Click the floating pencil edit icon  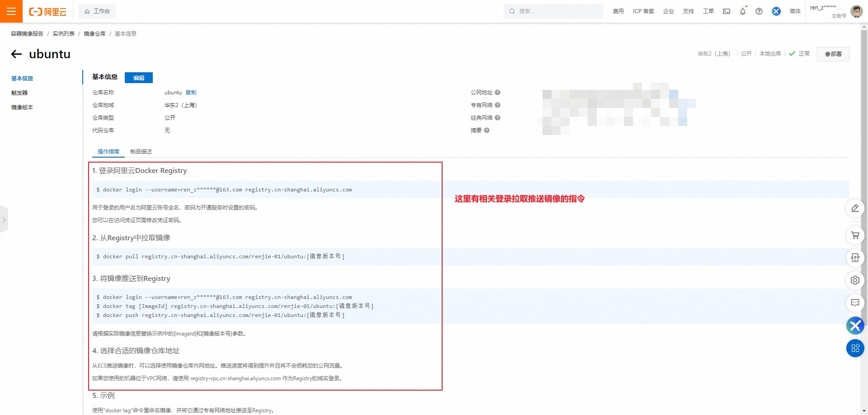pos(855,208)
